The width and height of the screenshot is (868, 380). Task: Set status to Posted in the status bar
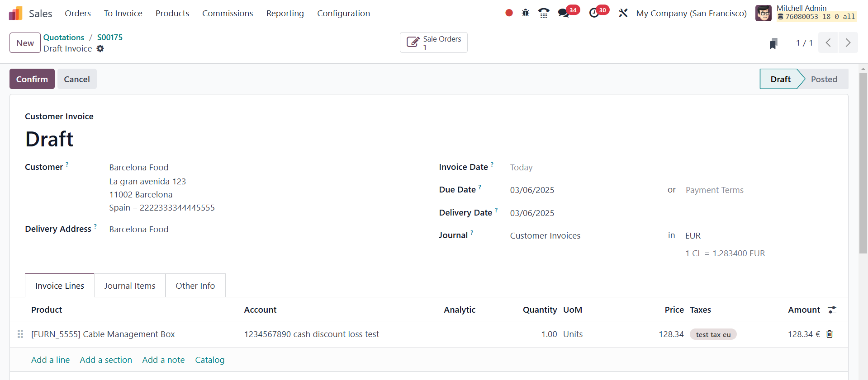click(x=824, y=79)
